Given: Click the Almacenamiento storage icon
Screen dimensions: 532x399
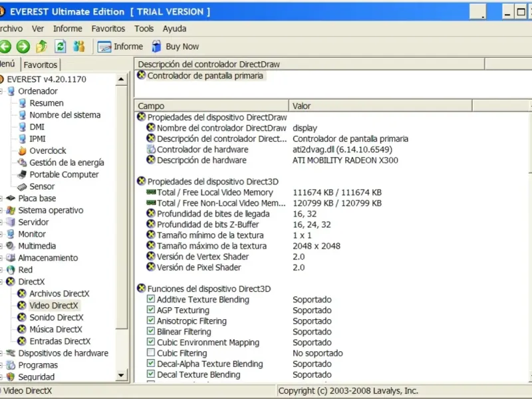Looking at the screenshot, I should (11, 258).
